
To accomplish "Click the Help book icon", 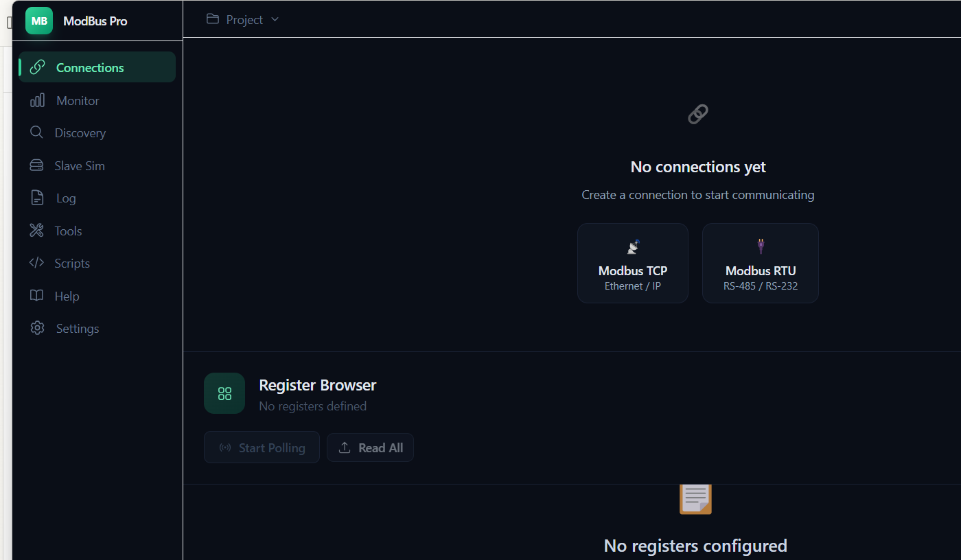I will pos(36,296).
